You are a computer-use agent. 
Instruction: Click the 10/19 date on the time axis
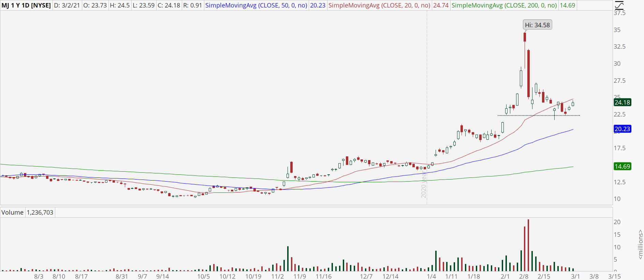[253, 276]
